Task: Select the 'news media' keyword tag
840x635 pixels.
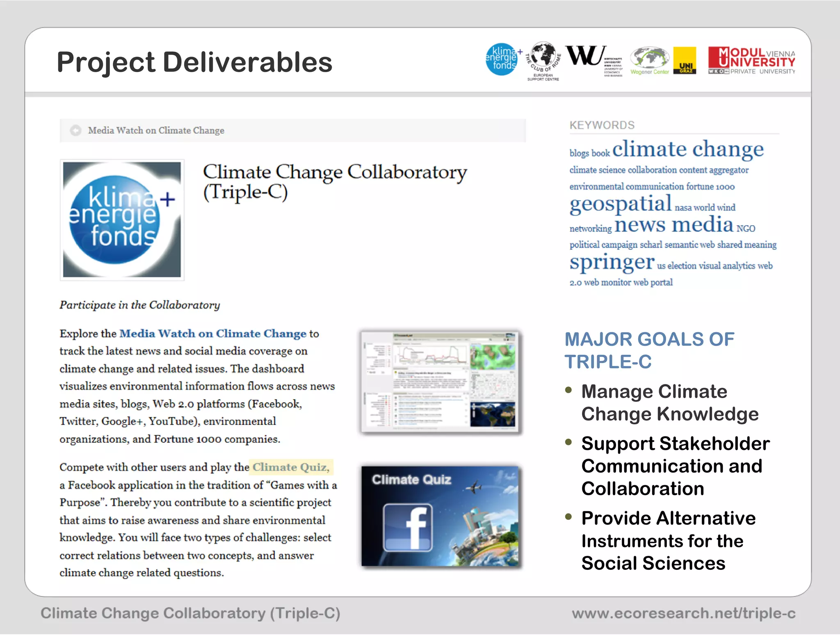Action: click(673, 224)
